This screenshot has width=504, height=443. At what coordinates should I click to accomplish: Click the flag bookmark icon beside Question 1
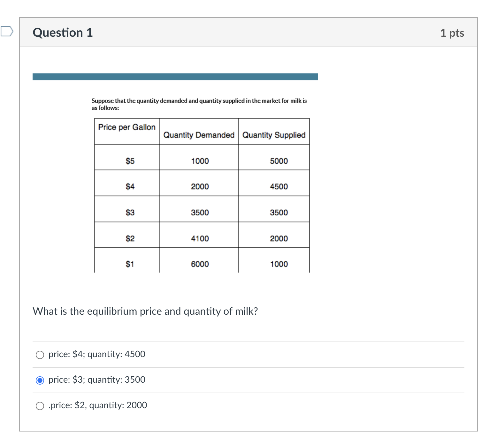coord(6,32)
